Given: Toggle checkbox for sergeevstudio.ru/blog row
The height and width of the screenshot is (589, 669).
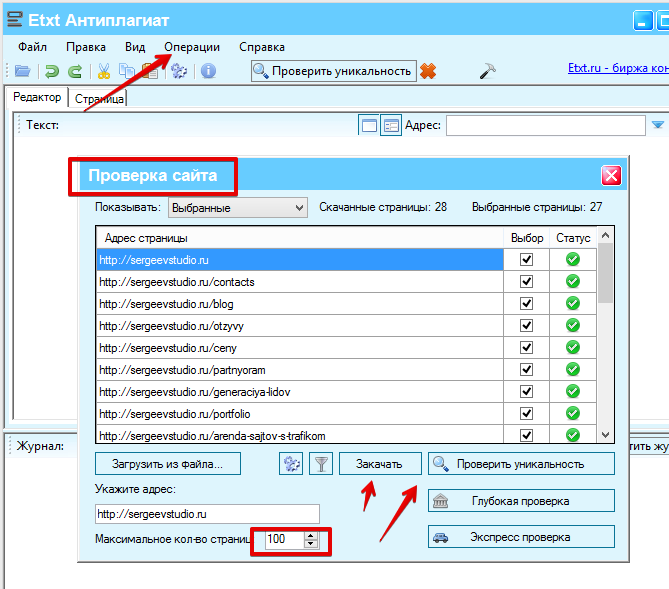Looking at the screenshot, I should coord(527,304).
